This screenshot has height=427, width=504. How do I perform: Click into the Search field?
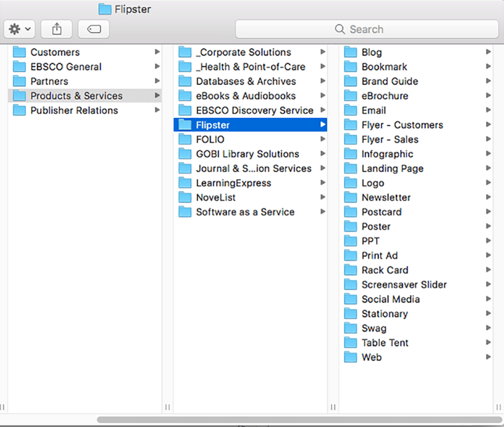(x=366, y=29)
